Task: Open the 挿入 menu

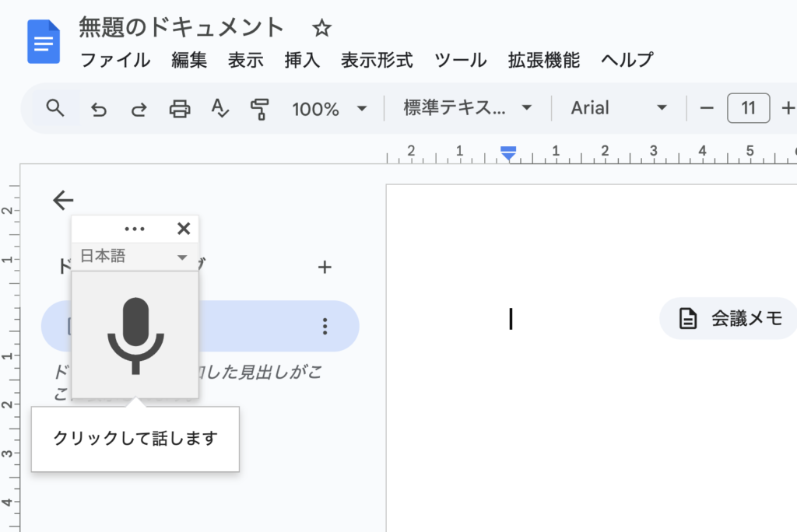Action: pyautogui.click(x=302, y=60)
